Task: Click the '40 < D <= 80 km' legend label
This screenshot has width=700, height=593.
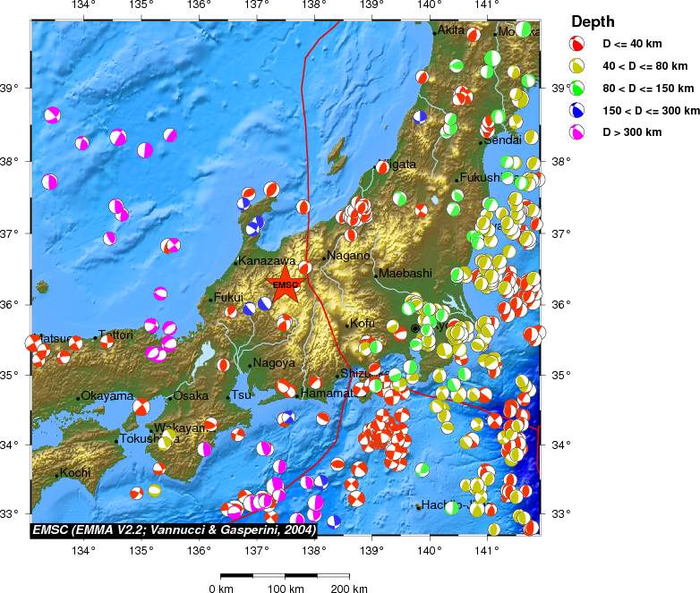Action: 645,66
